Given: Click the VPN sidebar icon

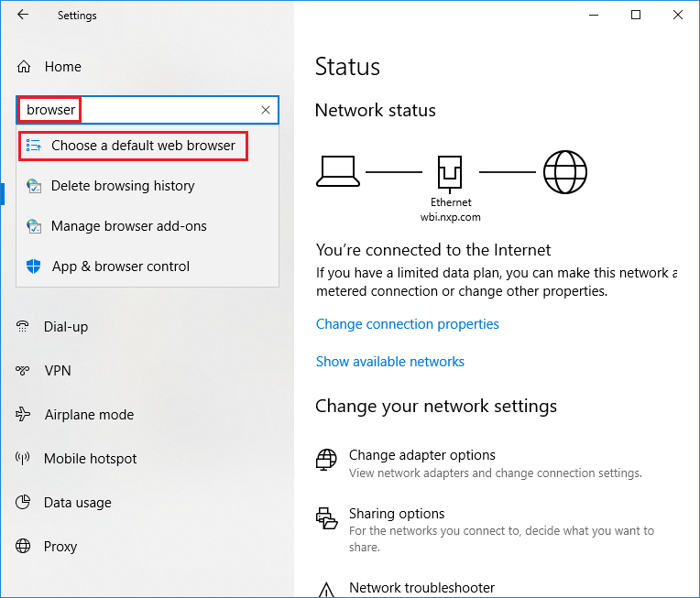Looking at the screenshot, I should point(24,371).
